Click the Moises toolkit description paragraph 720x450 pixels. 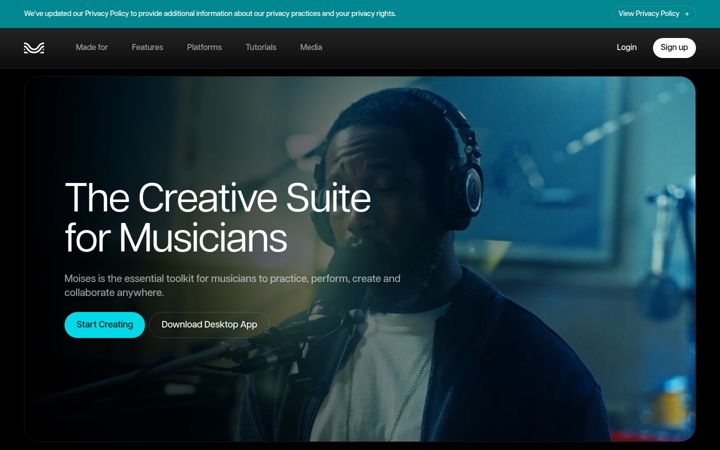[x=232, y=285]
